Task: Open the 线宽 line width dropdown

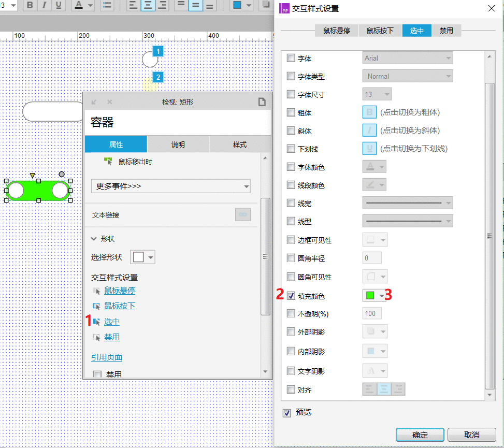Action: click(408, 203)
